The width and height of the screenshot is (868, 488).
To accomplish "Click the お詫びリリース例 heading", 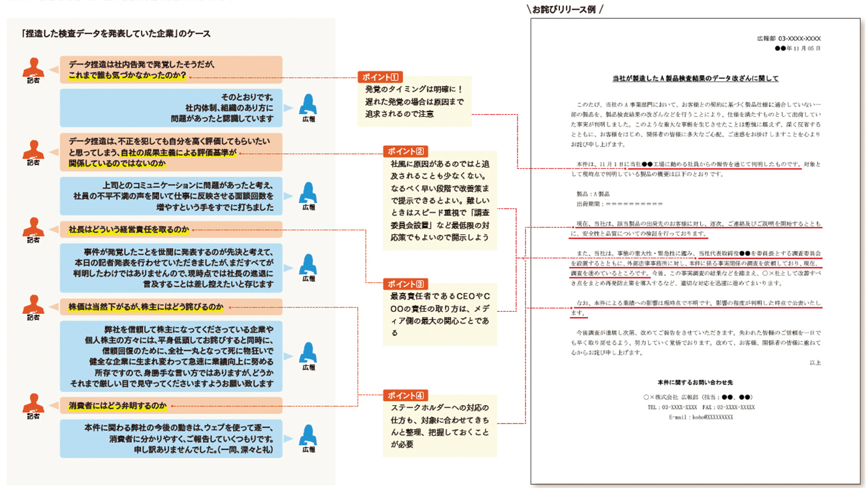I will click(565, 9).
